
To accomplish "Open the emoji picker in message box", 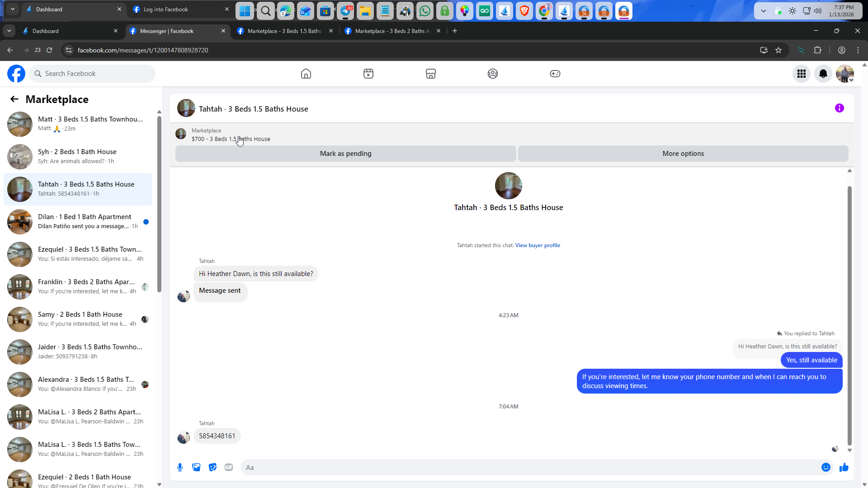I will [826, 467].
